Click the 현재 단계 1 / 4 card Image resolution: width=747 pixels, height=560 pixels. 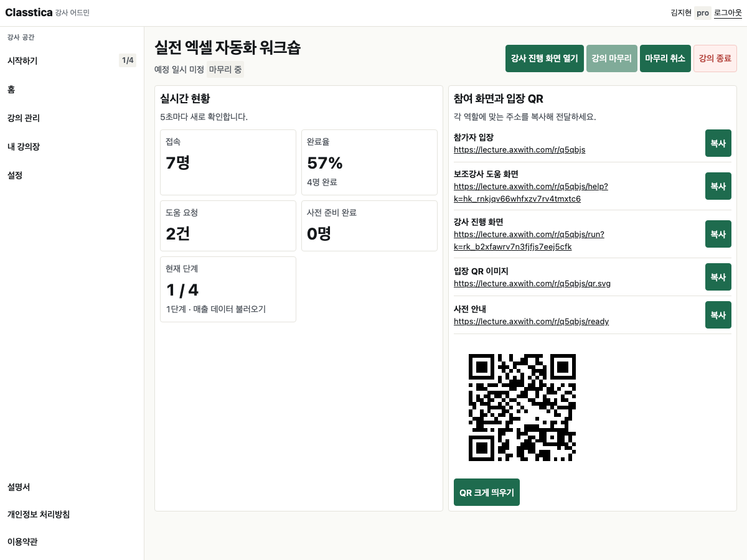coord(228,289)
